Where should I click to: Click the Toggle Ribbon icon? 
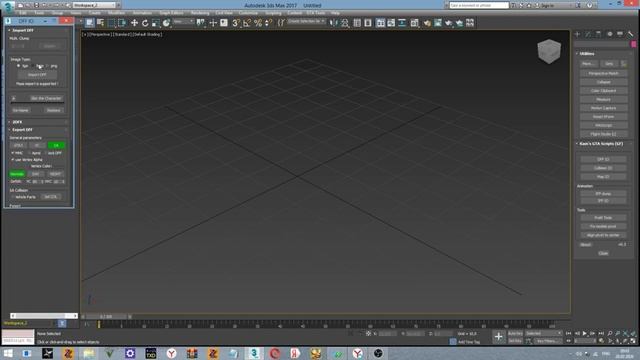point(380,23)
